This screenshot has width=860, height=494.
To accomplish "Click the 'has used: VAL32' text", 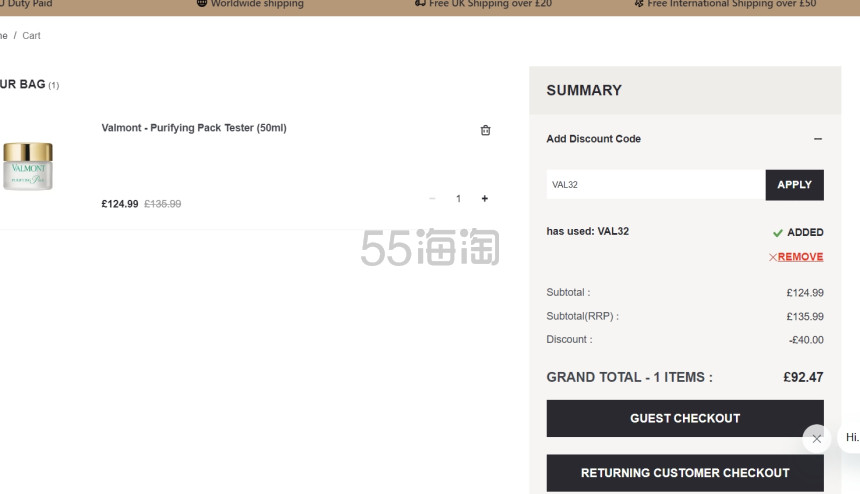I will click(x=587, y=231).
